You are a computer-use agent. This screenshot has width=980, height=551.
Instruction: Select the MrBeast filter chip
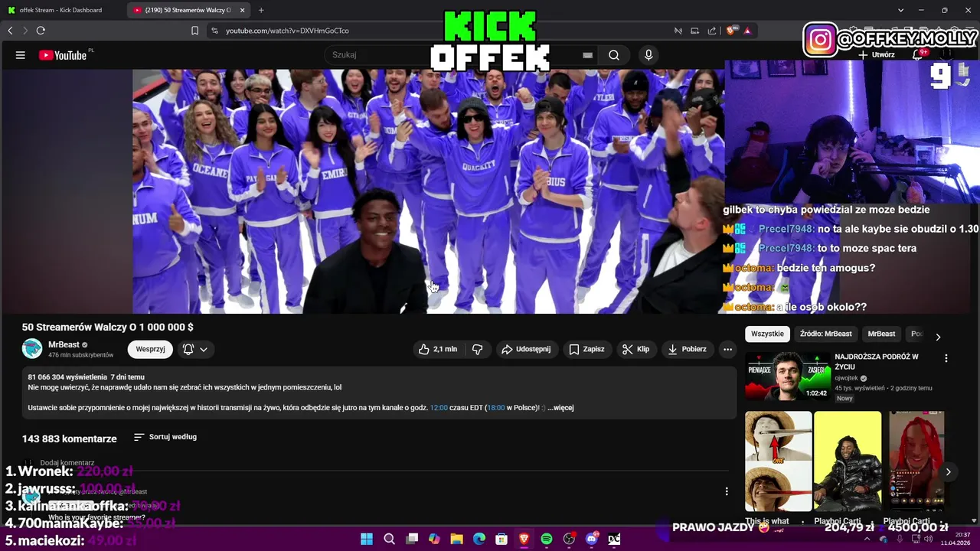pyautogui.click(x=881, y=334)
